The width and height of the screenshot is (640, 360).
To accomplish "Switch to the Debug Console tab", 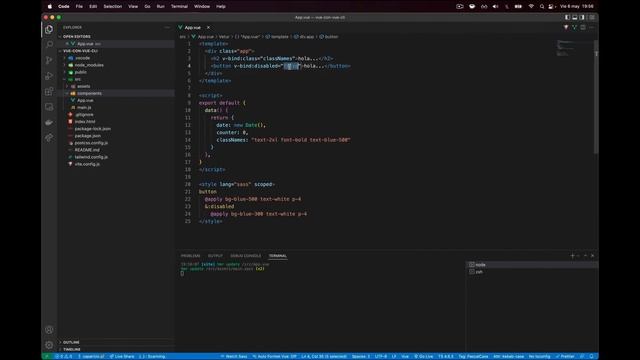I will (245, 256).
